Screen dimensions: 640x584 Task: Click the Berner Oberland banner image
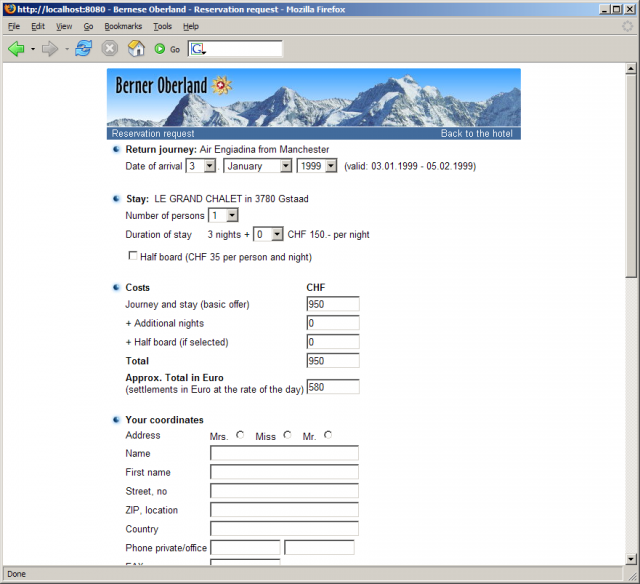(x=313, y=98)
